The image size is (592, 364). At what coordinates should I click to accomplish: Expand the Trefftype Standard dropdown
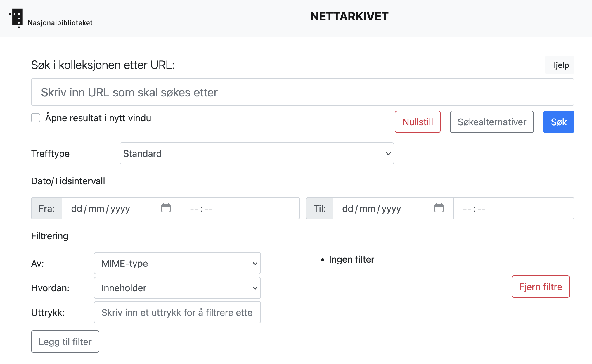pos(257,154)
